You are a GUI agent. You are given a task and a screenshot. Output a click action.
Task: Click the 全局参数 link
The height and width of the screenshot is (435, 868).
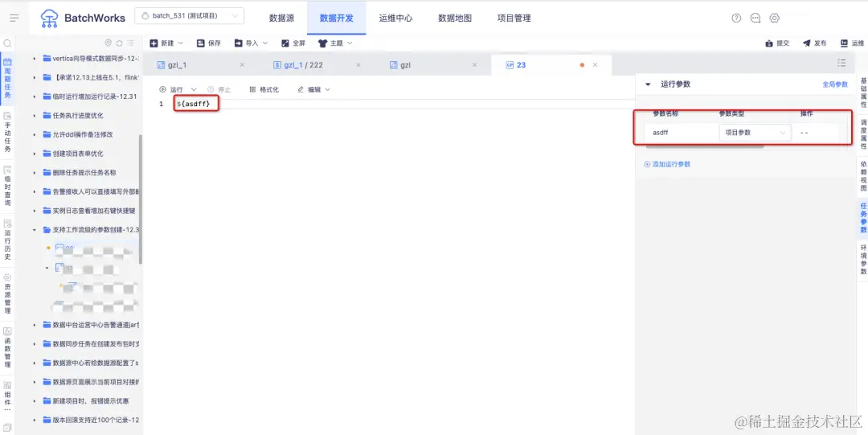[x=835, y=84]
